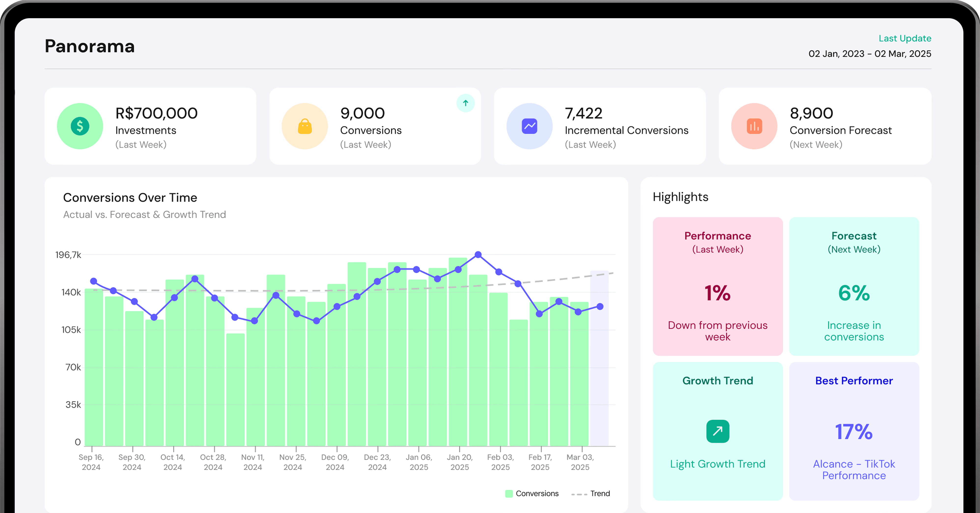Click the 105k y-axis label

click(71, 330)
